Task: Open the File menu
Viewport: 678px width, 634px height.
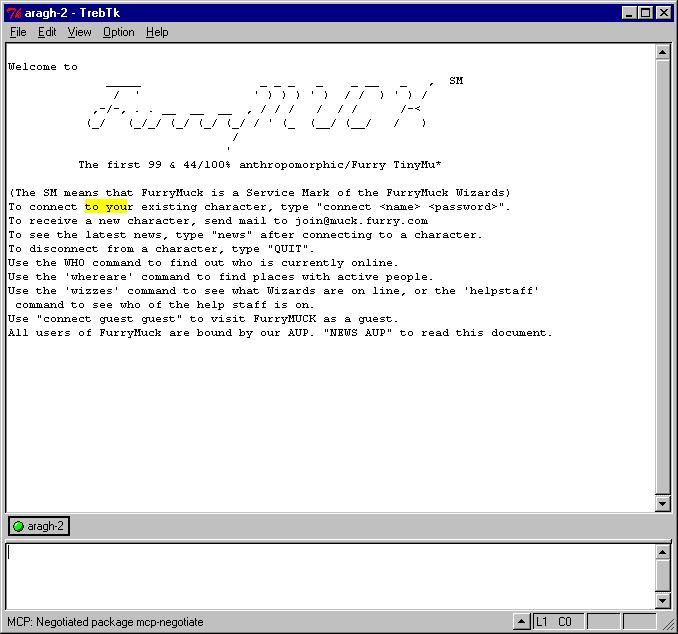Action: (18, 32)
